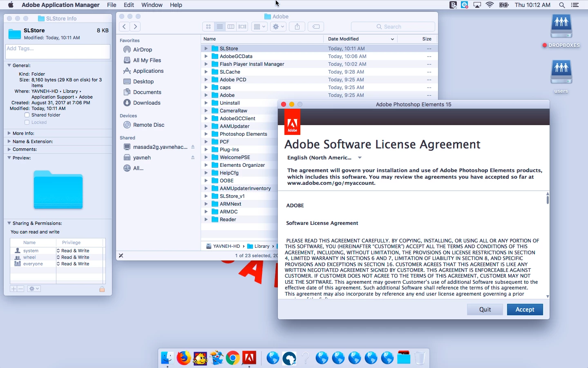588x368 pixels.
Task: Eject the masada2g.yavnehac shared computer
Action: click(x=193, y=147)
